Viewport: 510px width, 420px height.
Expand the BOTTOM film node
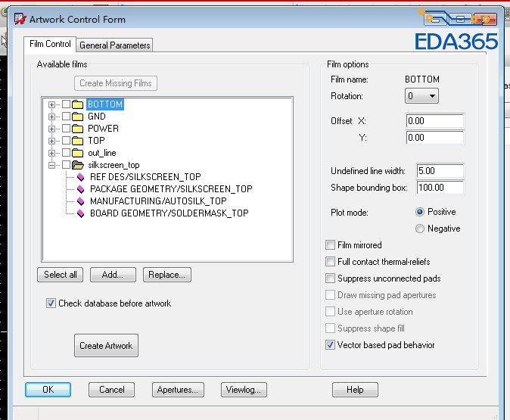point(51,104)
